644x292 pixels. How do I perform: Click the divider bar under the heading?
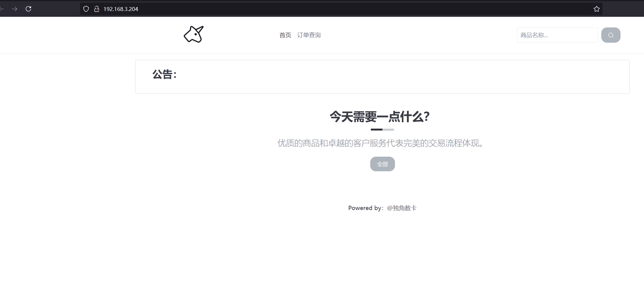(x=382, y=130)
